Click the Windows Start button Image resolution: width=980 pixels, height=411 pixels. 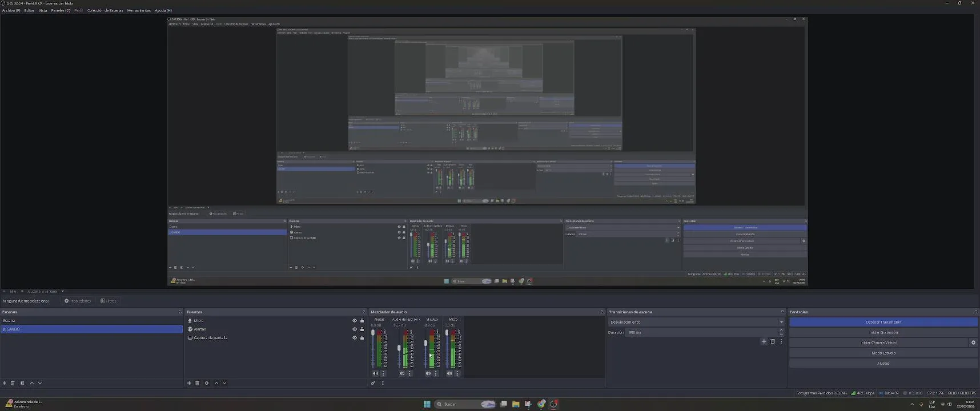tap(427, 404)
